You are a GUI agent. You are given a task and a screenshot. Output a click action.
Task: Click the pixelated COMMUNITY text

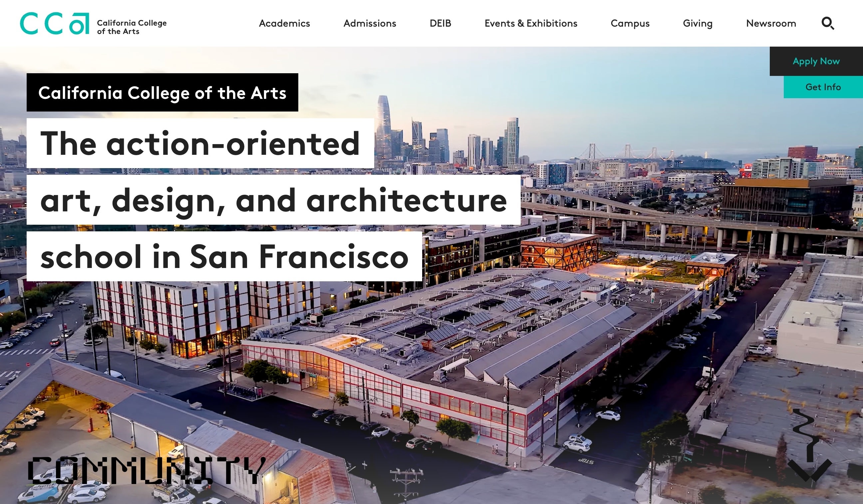146,471
